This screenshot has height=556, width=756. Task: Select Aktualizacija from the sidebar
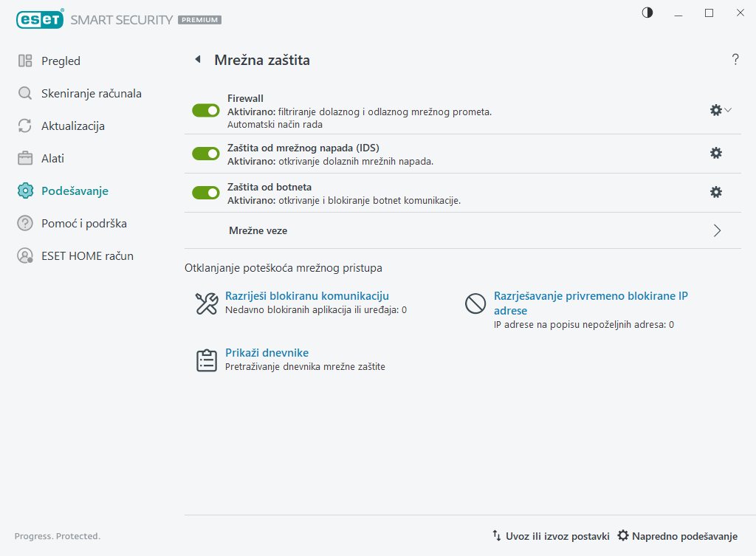pyautogui.click(x=72, y=126)
